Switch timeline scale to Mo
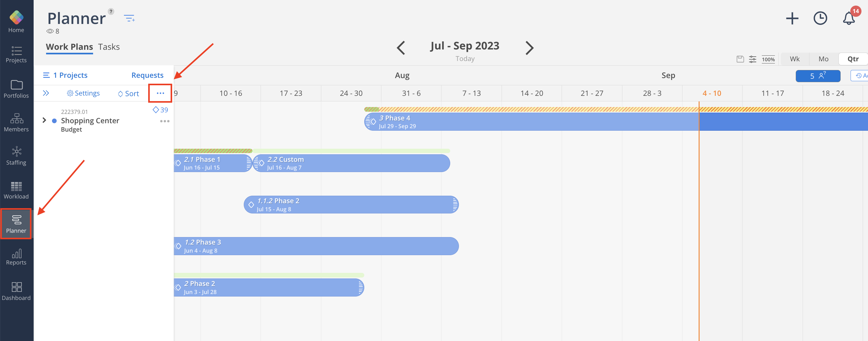This screenshot has height=341, width=868. coord(823,59)
